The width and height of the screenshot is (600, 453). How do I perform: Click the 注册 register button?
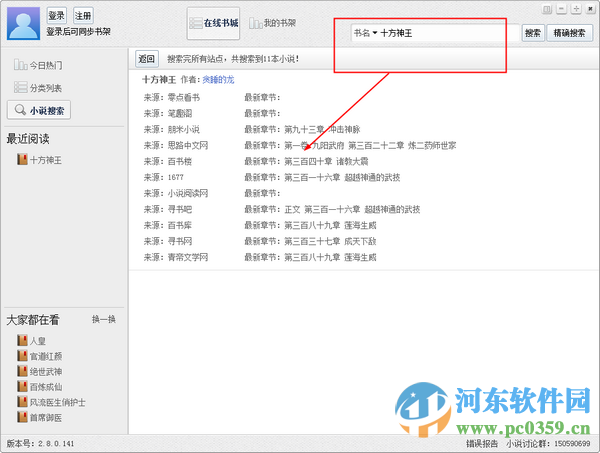(83, 16)
